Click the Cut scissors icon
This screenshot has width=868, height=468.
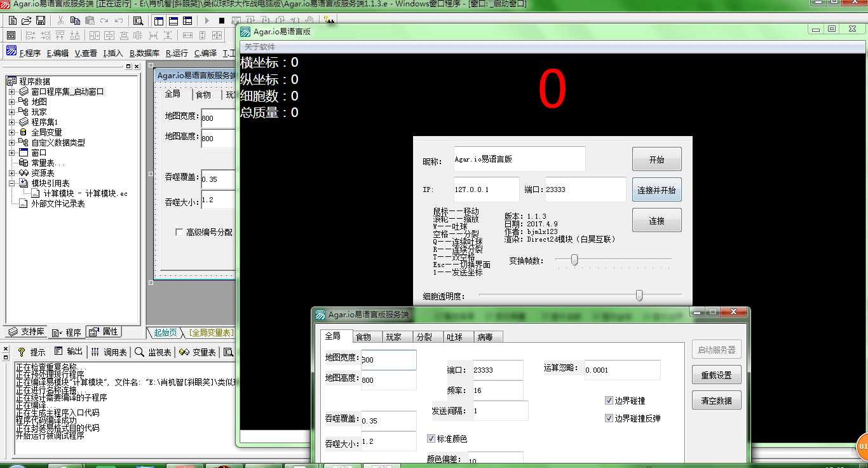pos(60,20)
